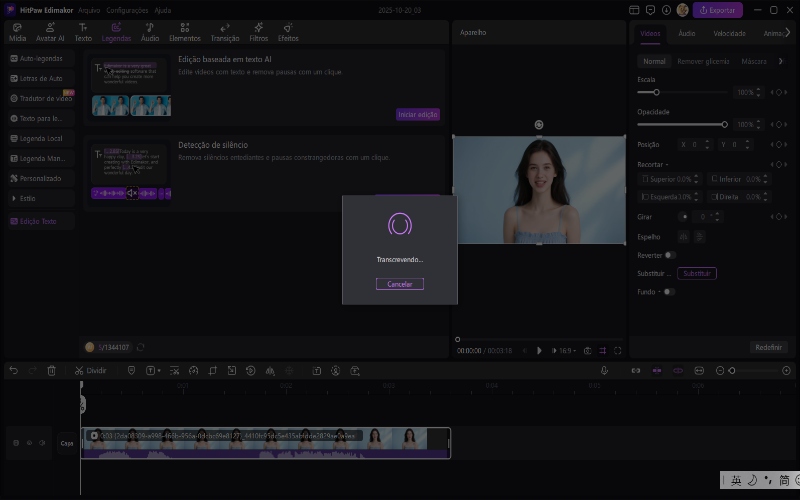Click the microphone voice-over icon

click(x=604, y=370)
